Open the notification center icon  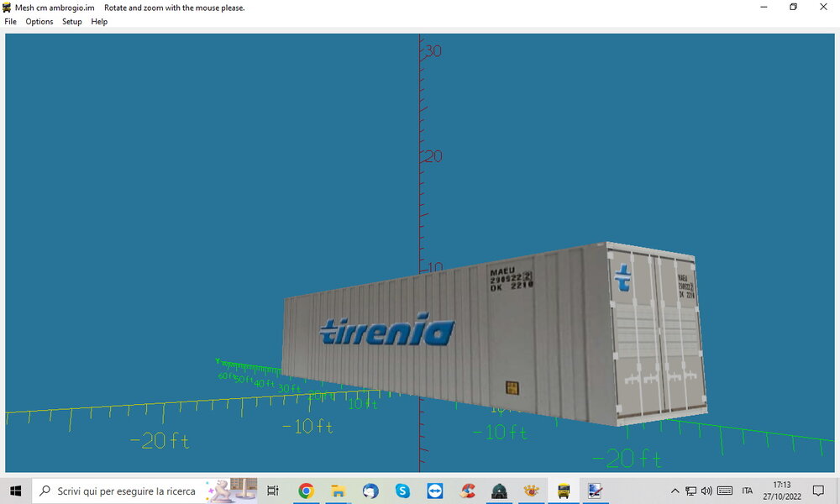click(818, 491)
